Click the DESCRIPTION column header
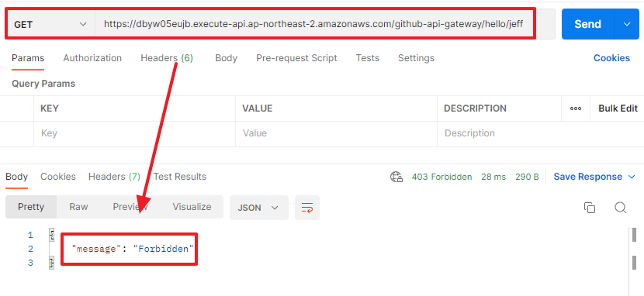 tap(475, 108)
